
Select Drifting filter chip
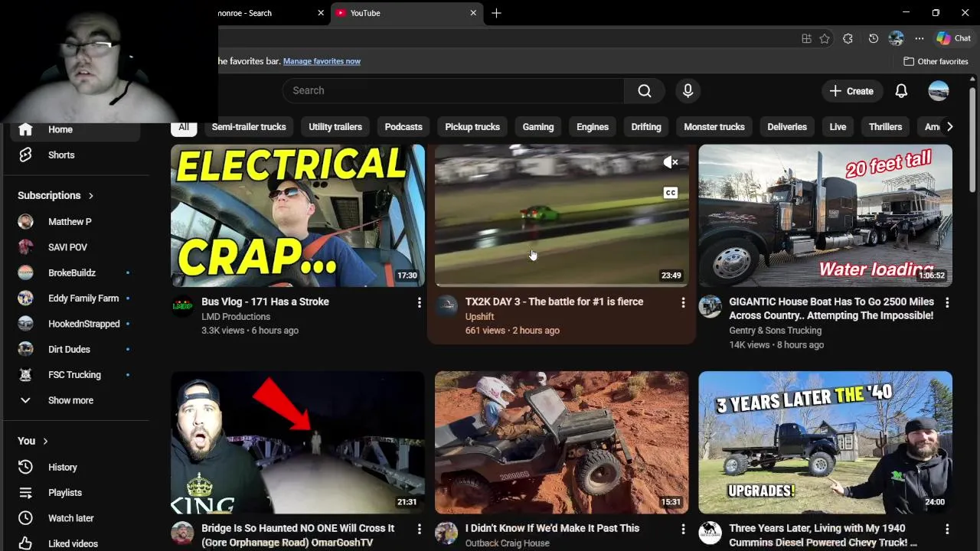click(x=646, y=127)
